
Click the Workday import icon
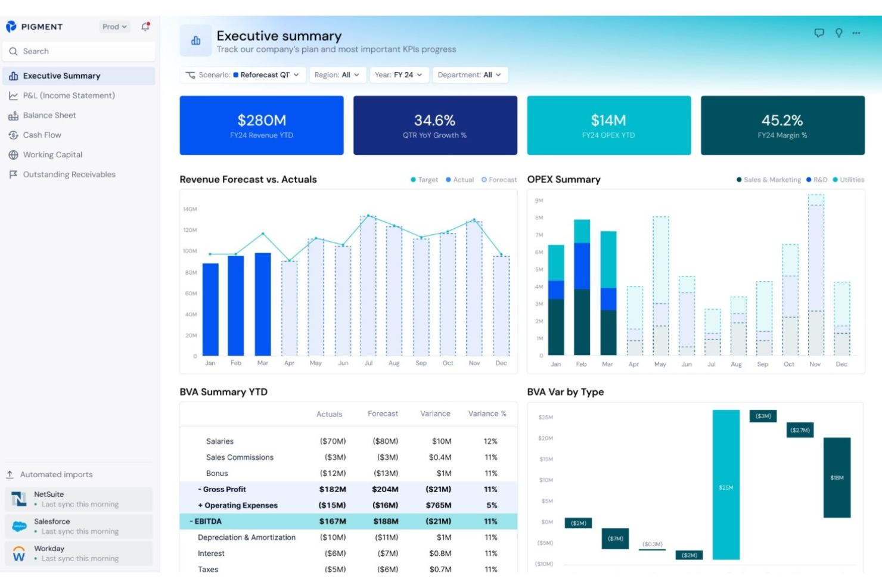tap(18, 553)
